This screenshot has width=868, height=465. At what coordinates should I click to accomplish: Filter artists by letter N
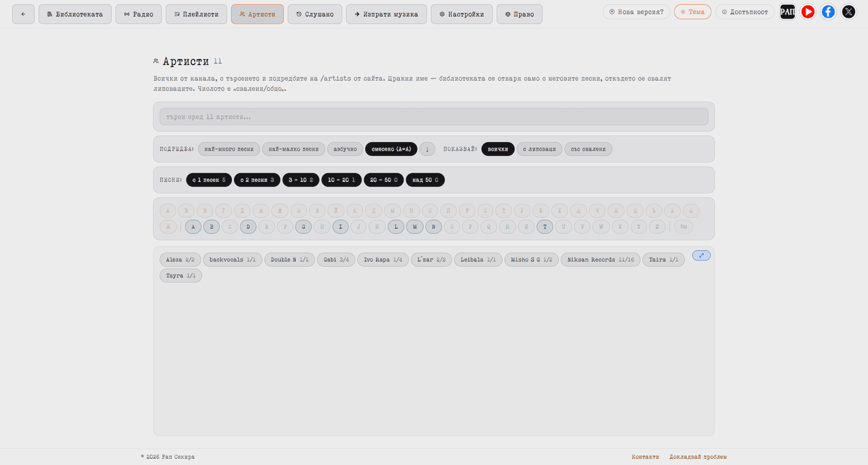pos(433,227)
